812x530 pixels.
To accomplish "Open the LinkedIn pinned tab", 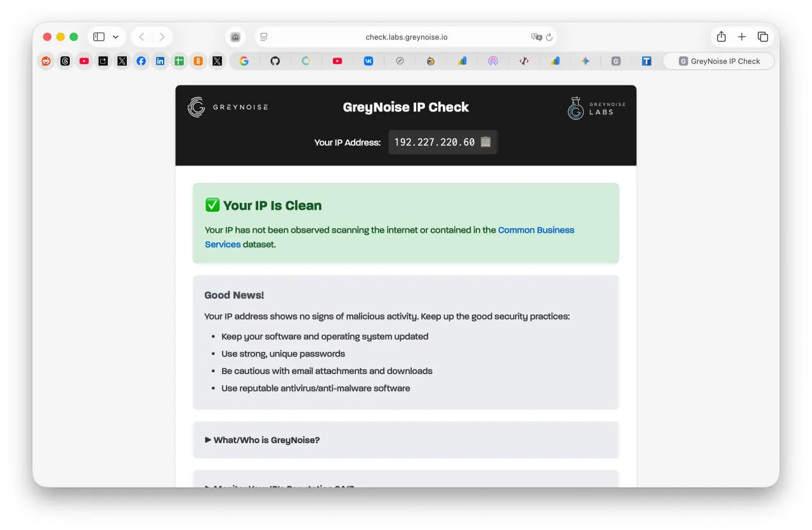I will coord(160,61).
